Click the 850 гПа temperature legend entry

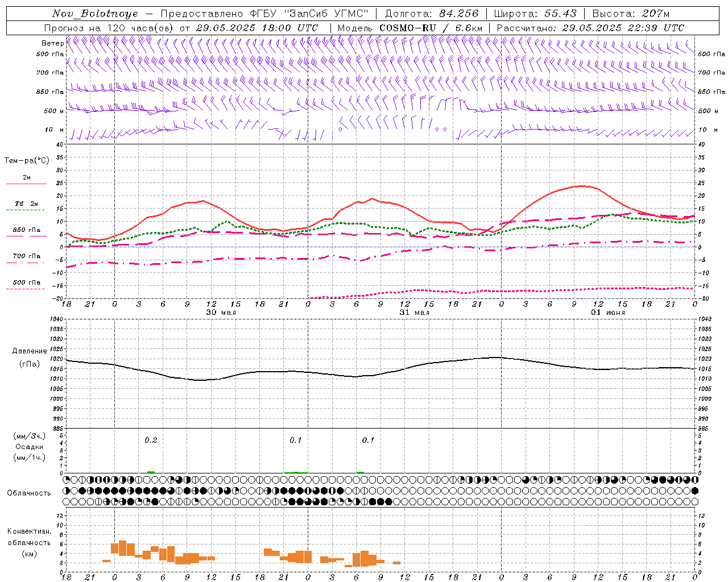coord(26,230)
